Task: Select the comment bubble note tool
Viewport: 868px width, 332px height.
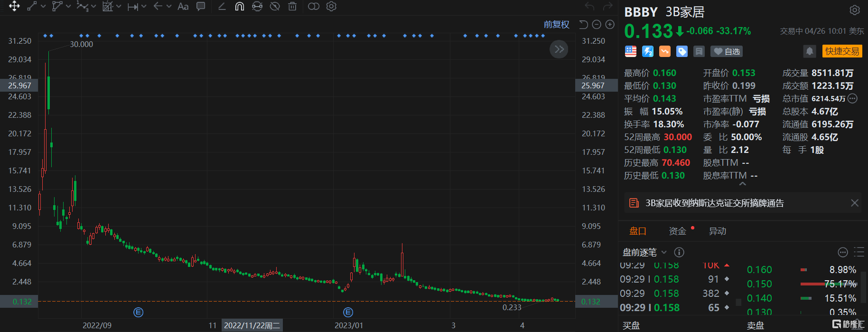Action: [x=201, y=6]
